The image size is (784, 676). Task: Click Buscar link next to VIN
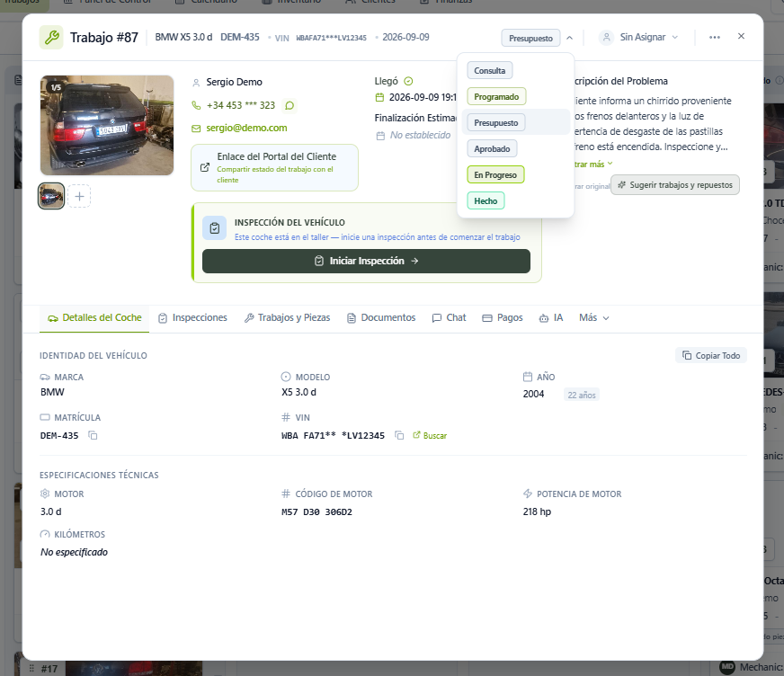pyautogui.click(x=430, y=435)
